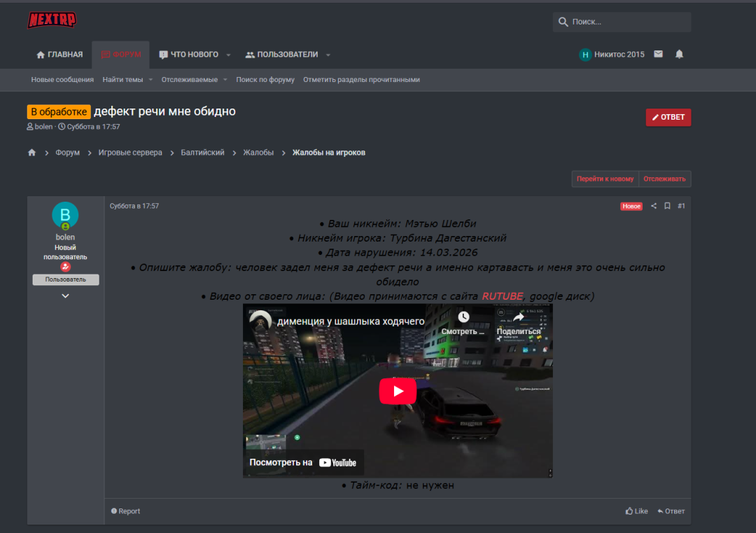Click the share icon on post #1
Viewport: 756px width, 533px height.
point(654,206)
